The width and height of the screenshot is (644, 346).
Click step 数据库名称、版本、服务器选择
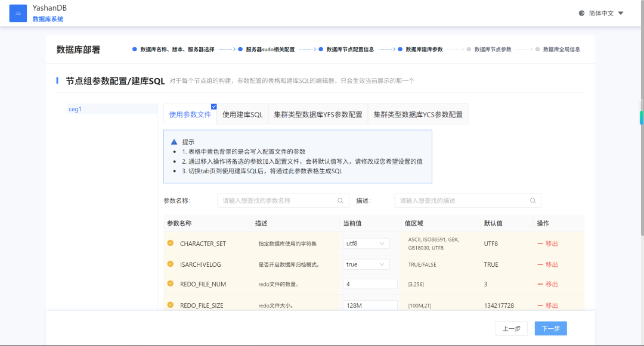point(174,49)
